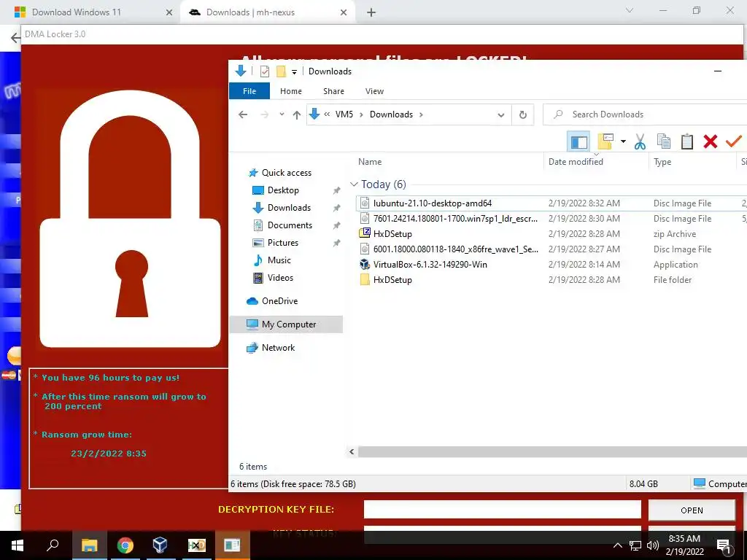Click the volume speaker tray icon
Image resolution: width=747 pixels, height=560 pixels.
click(x=653, y=545)
